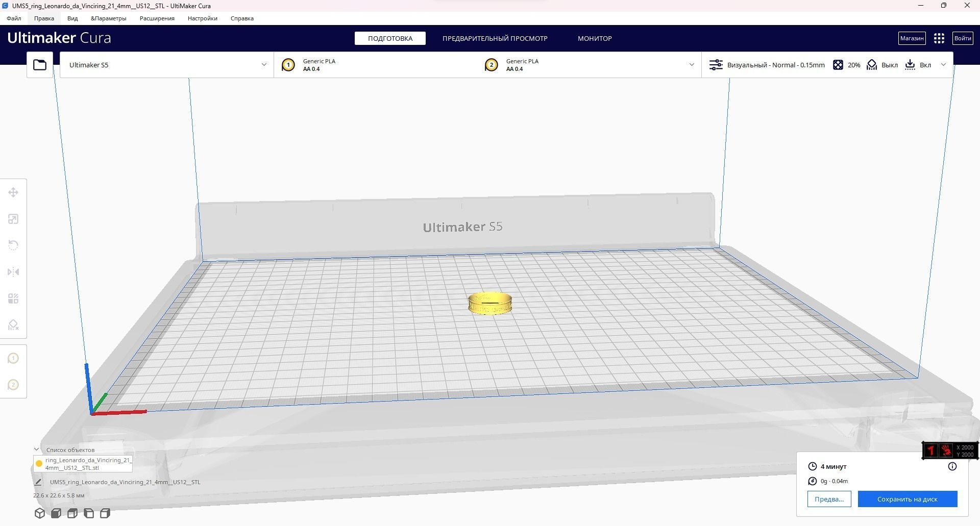
Task: Select the yellow ring model on build plate
Action: tap(490, 303)
